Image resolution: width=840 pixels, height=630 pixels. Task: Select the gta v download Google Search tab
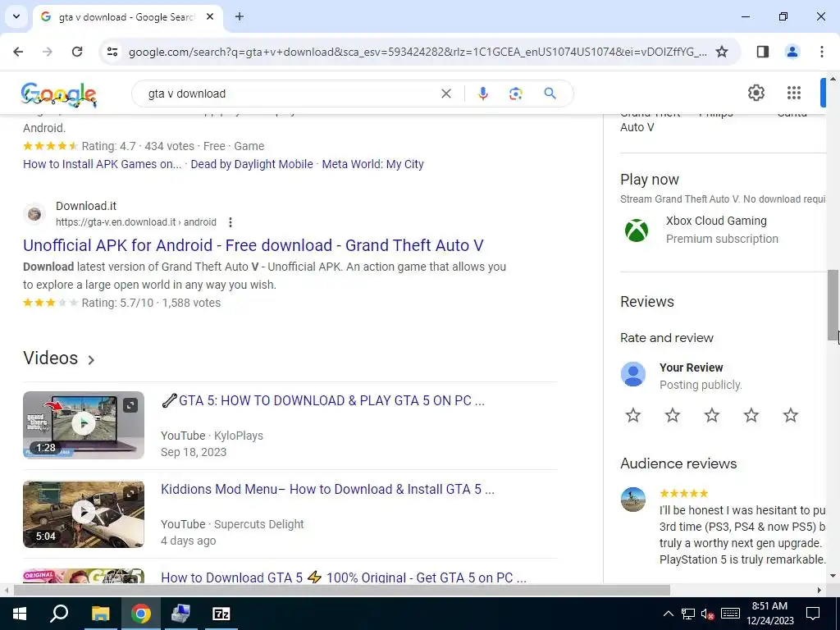129,17
